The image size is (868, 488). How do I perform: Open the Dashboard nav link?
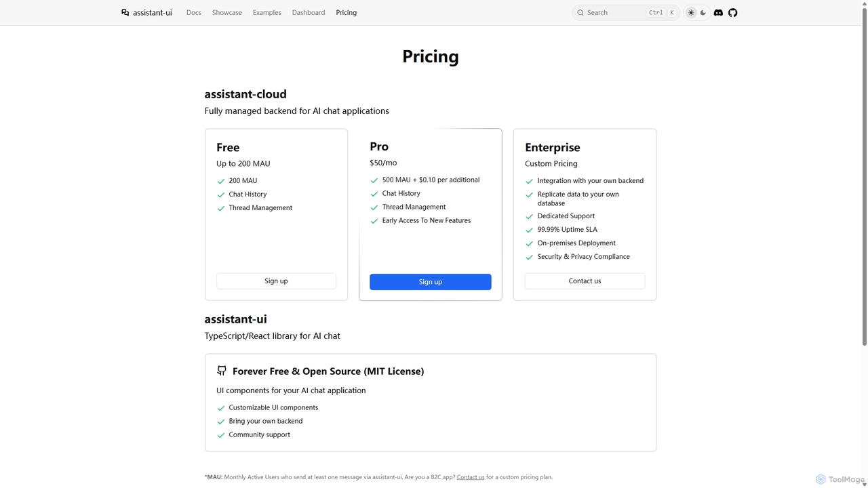309,13
